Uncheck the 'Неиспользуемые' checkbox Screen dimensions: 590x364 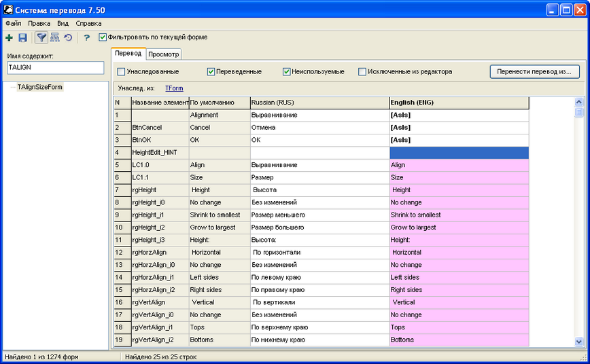coord(286,71)
